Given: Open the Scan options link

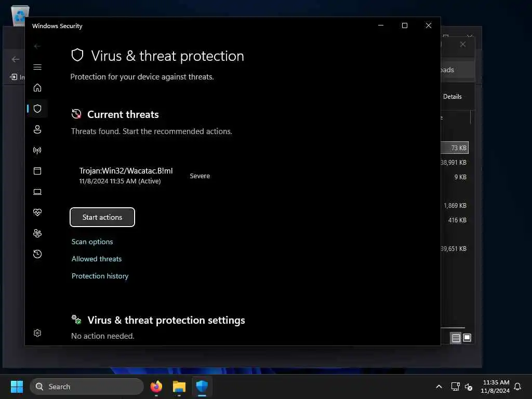Looking at the screenshot, I should tap(92, 242).
